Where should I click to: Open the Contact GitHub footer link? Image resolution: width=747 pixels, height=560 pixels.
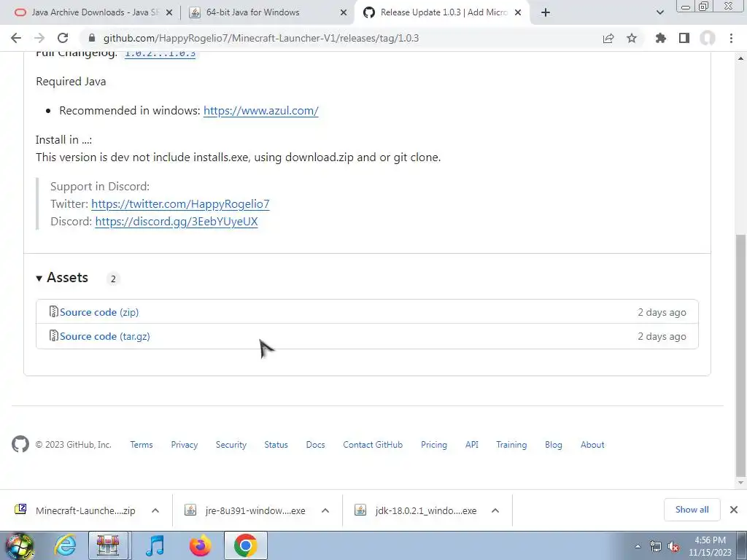373,445
